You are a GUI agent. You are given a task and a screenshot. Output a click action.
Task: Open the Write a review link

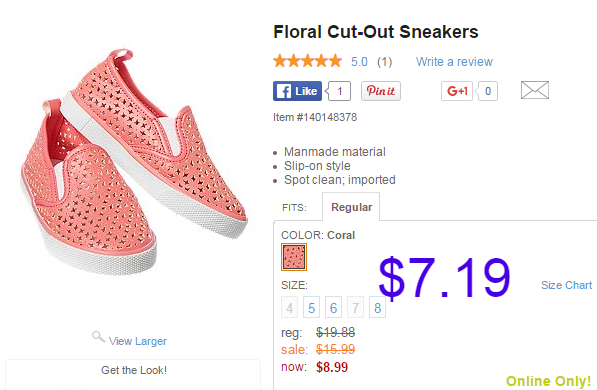pyautogui.click(x=454, y=61)
